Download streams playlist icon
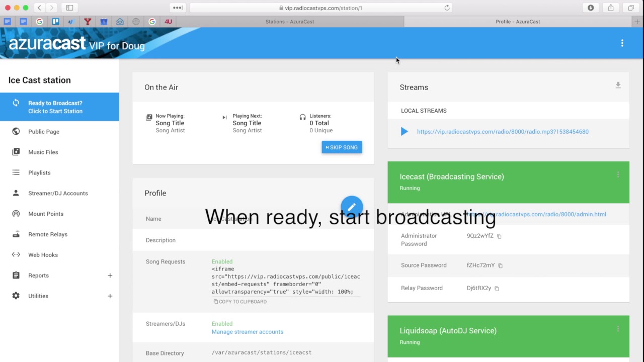This screenshot has height=362, width=644. coord(618,85)
